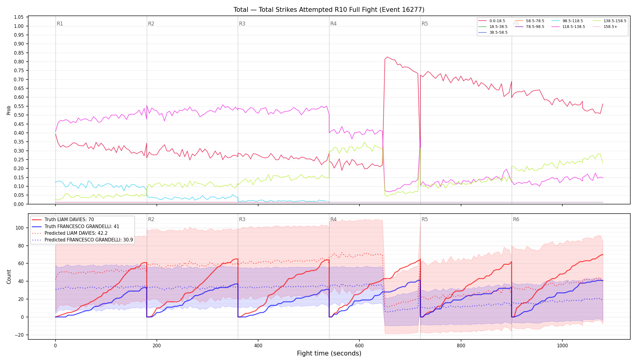Viewport: 637px width, 364px height.
Task: Click the R5 round marker in count chart
Action: point(425,219)
